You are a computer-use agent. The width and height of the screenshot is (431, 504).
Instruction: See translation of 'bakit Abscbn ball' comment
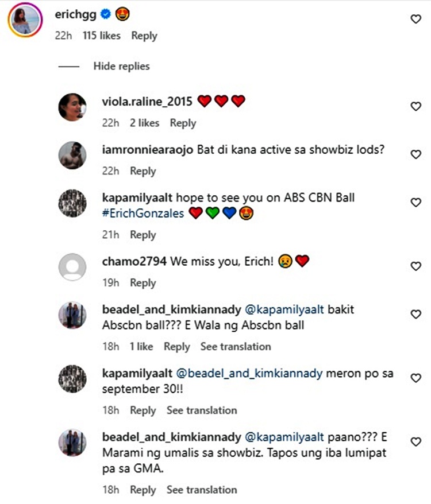pos(236,347)
